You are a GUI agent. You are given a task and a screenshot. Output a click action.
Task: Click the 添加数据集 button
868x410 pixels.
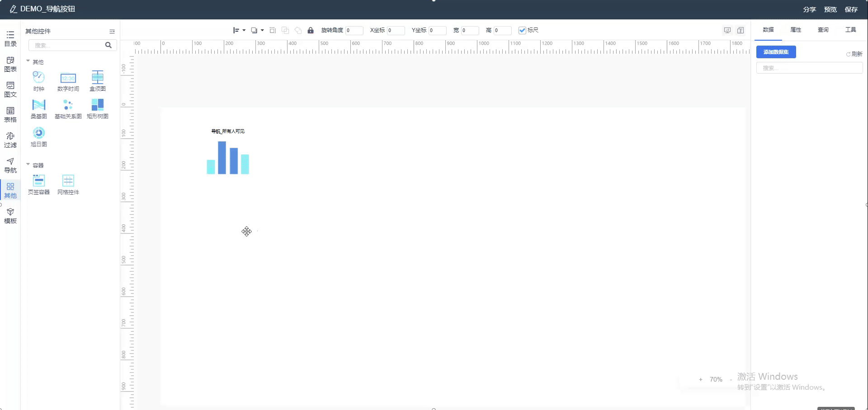point(776,52)
